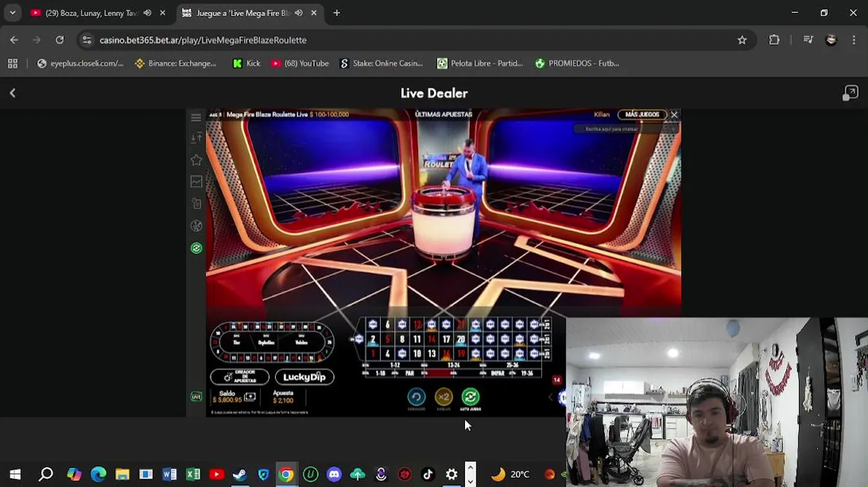Open Steam from the taskbar

(239, 474)
